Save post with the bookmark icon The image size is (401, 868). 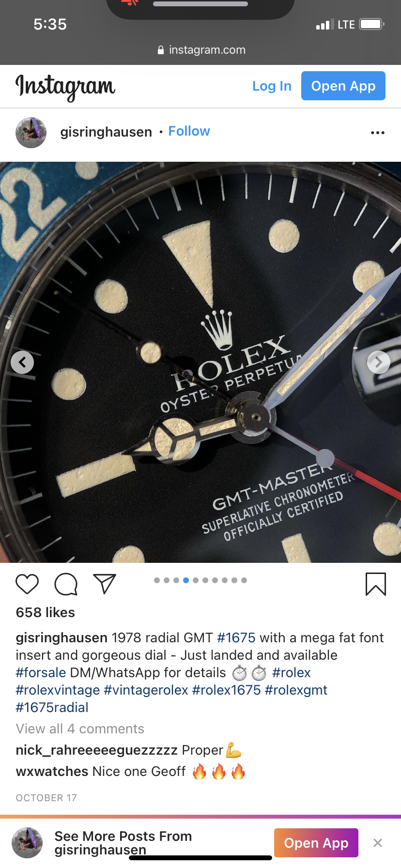(375, 584)
